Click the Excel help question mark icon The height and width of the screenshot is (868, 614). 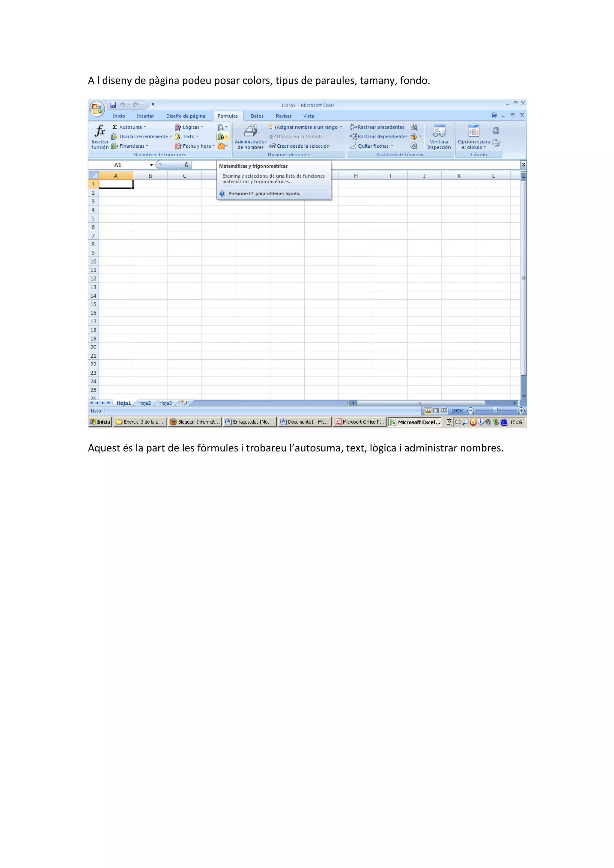tap(493, 115)
